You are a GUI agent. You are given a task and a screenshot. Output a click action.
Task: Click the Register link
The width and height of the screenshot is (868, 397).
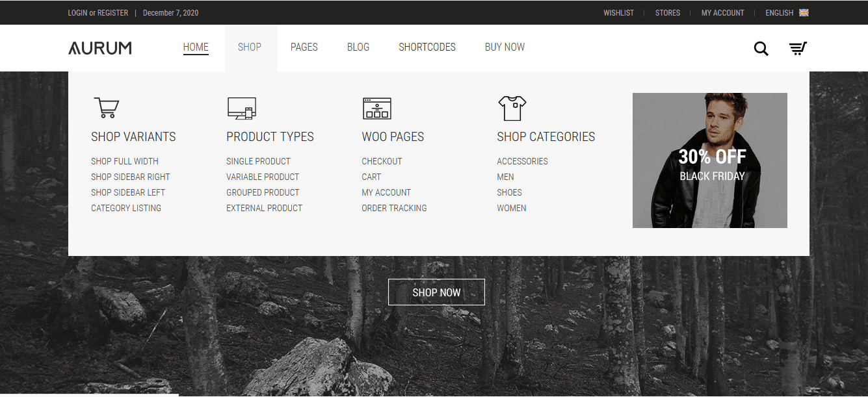pyautogui.click(x=113, y=13)
